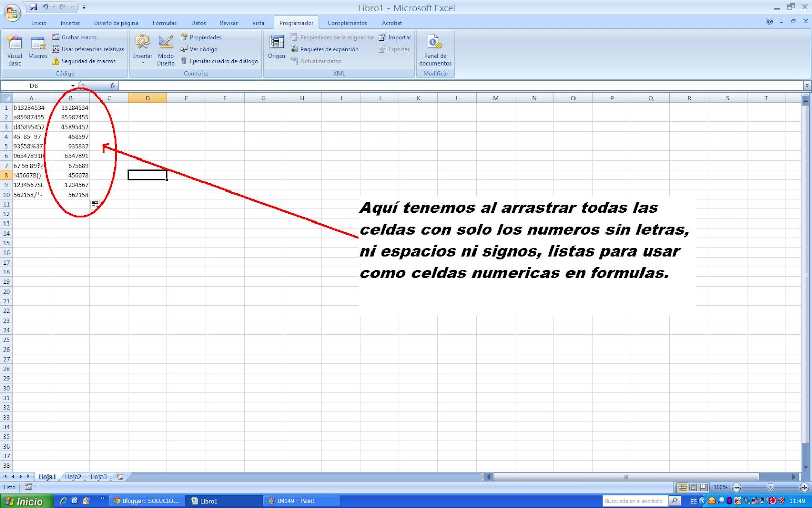The width and height of the screenshot is (812, 508).
Task: Start recording with Grabar macro
Action: [x=75, y=37]
